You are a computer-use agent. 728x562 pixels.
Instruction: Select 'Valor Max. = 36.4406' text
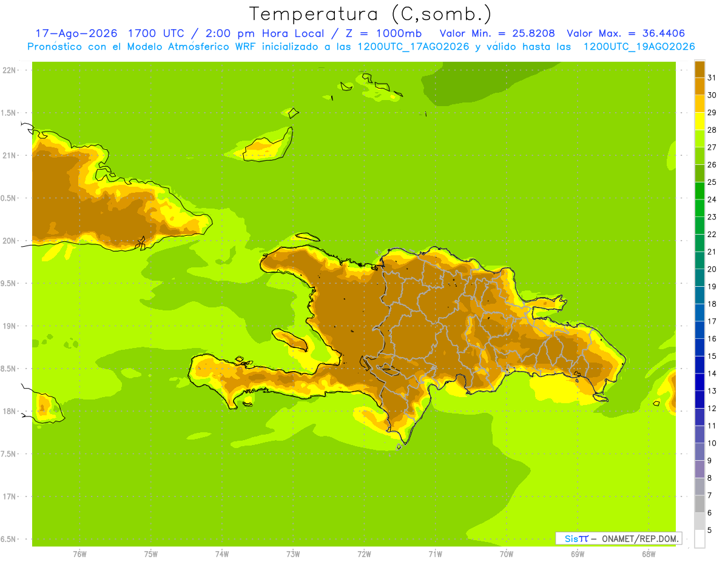[625, 33]
